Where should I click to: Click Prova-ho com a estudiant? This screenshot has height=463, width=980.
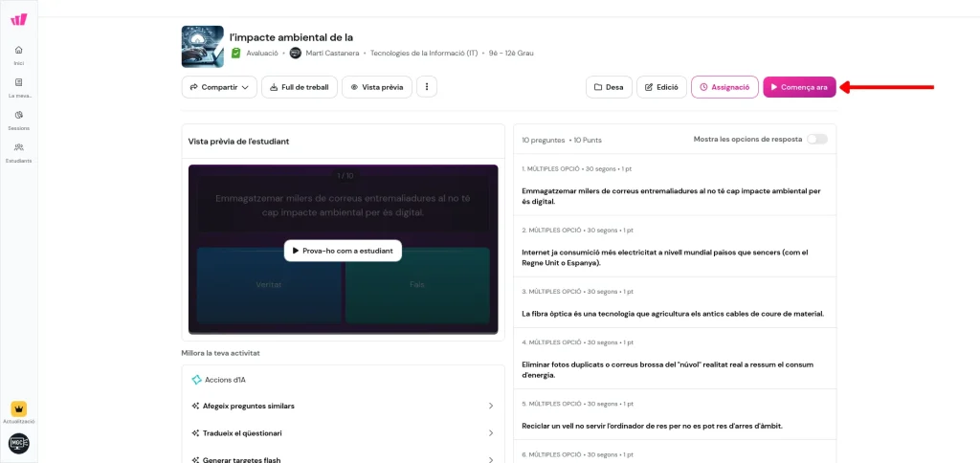point(343,251)
